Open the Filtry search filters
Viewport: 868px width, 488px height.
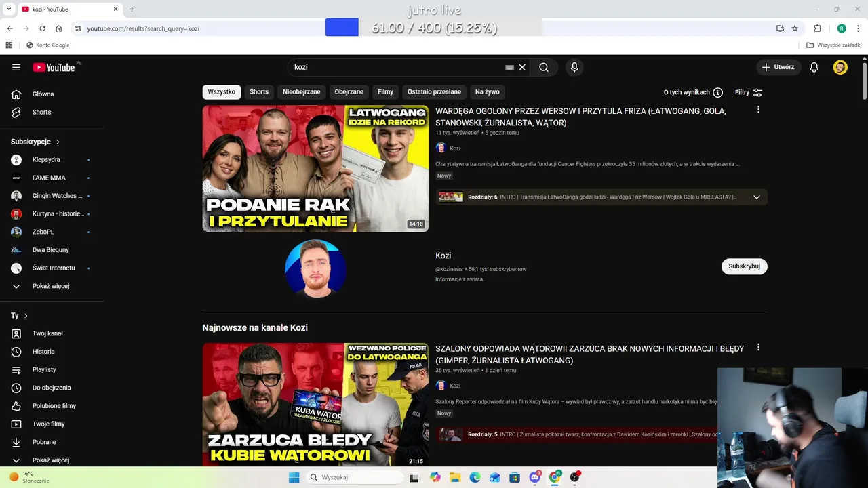(x=749, y=92)
